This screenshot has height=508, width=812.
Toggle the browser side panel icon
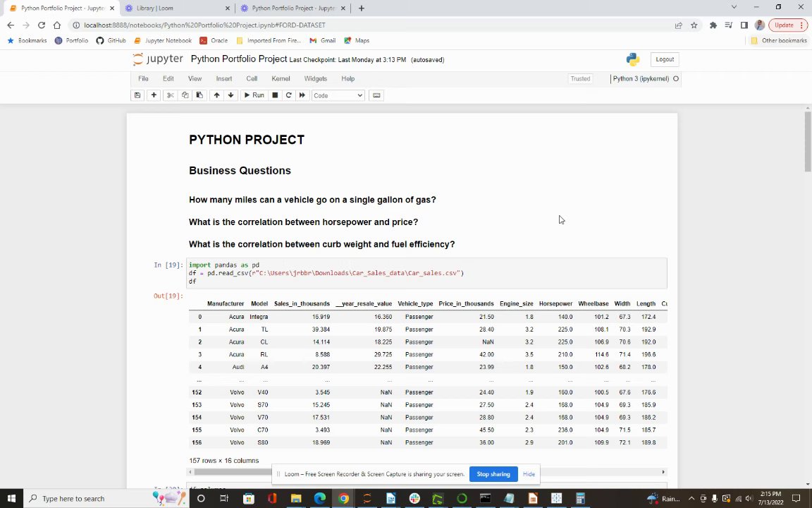click(744, 25)
